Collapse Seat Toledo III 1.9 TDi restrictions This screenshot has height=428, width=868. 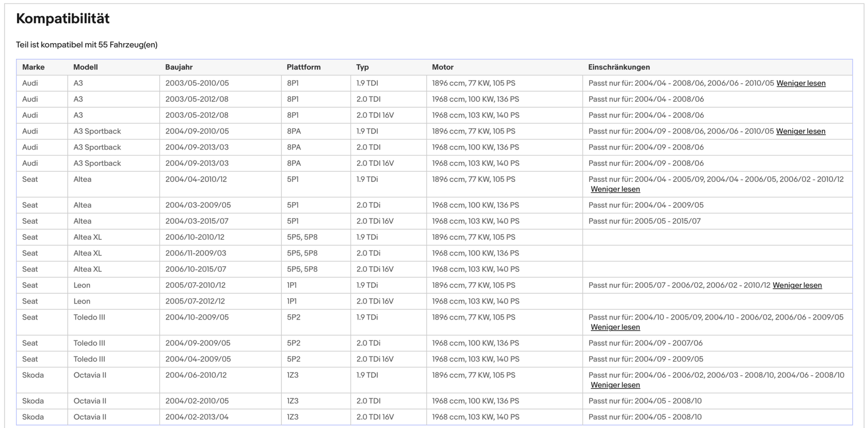pos(615,327)
